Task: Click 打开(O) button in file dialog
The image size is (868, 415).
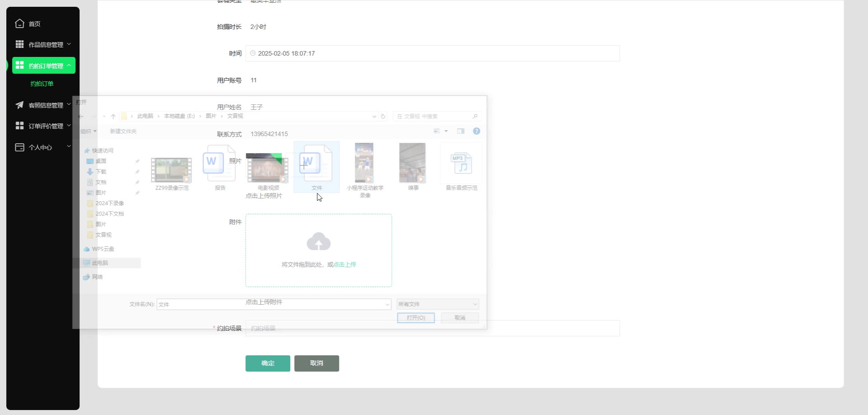Action: 416,318
